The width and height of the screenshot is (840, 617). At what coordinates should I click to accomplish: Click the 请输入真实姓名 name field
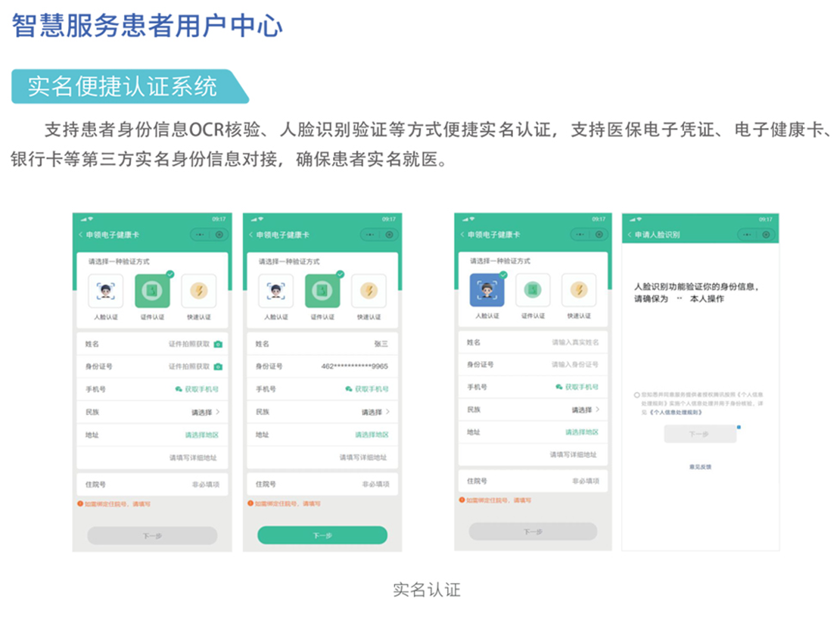(x=575, y=343)
